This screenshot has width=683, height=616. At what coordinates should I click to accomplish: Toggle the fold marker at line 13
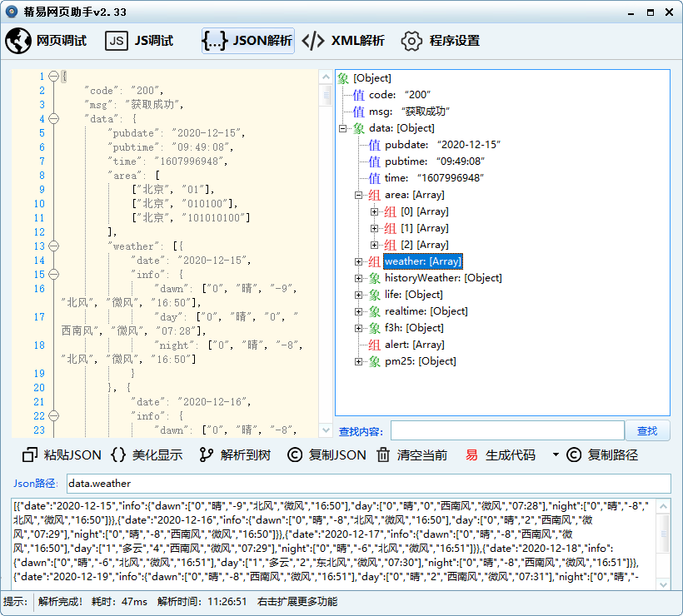tap(54, 246)
